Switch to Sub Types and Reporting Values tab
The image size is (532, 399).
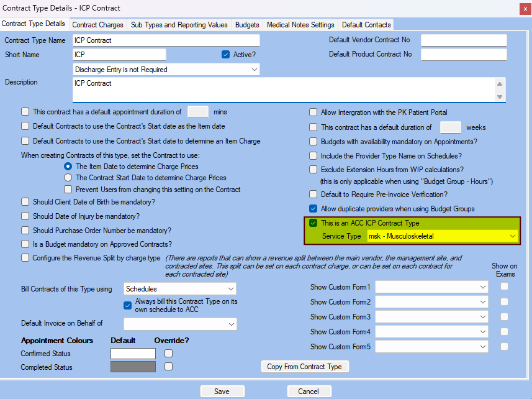coord(179,25)
